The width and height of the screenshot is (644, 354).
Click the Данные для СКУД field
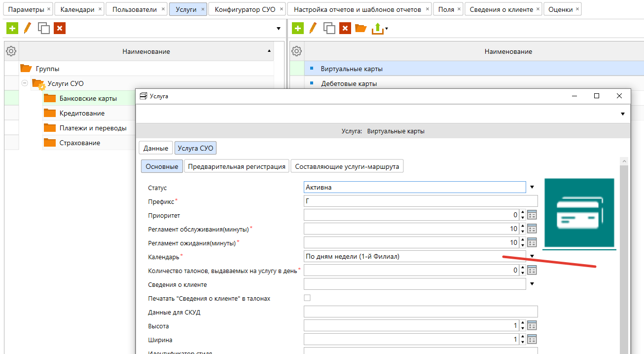pyautogui.click(x=421, y=312)
